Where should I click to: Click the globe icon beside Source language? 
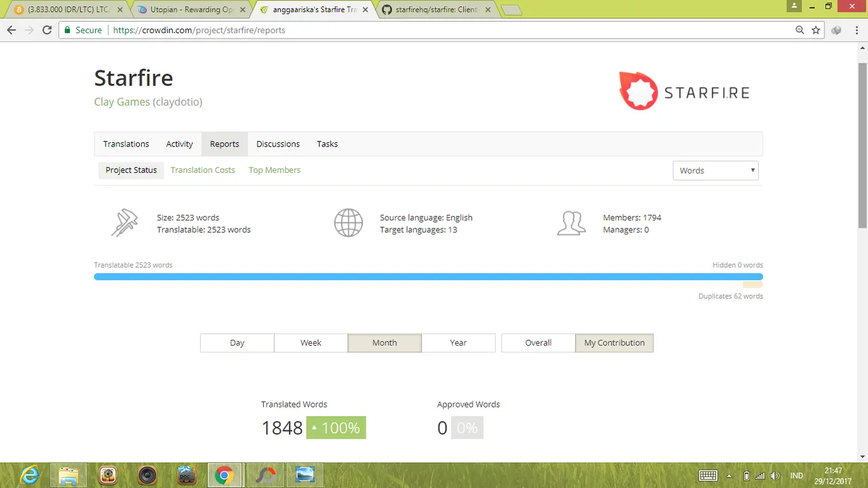348,223
